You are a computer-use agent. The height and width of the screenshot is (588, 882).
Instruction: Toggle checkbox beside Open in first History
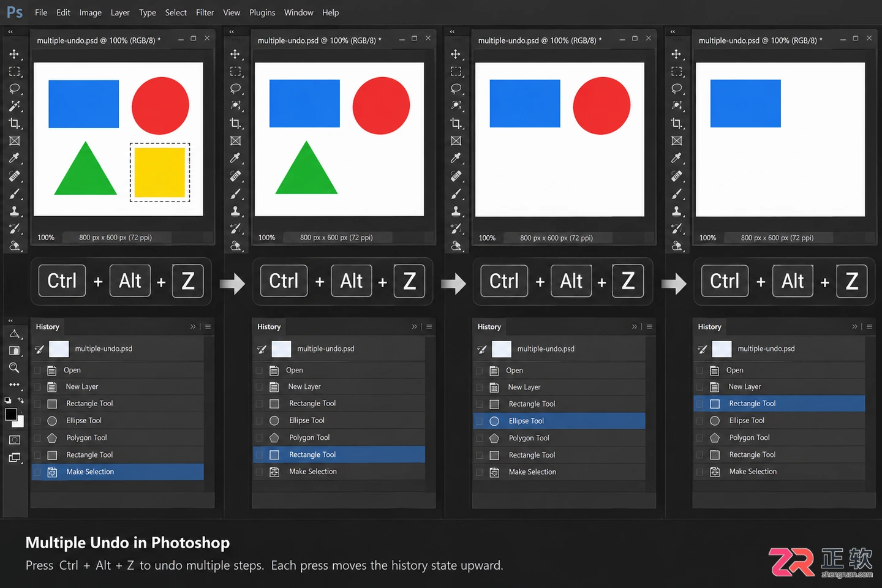(x=37, y=370)
